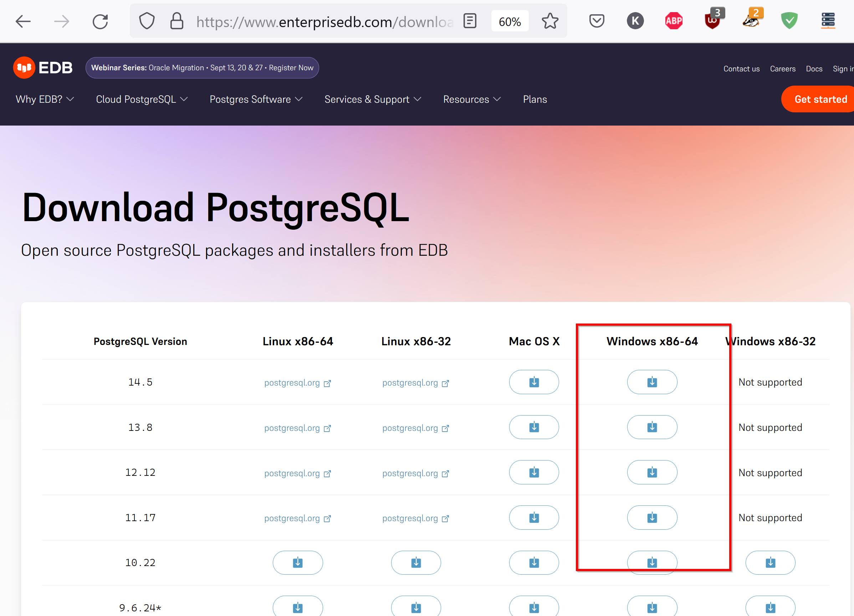Download PostgreSQL 11.17 for Windows x86-64
Screen dimensions: 854x616
pos(652,518)
